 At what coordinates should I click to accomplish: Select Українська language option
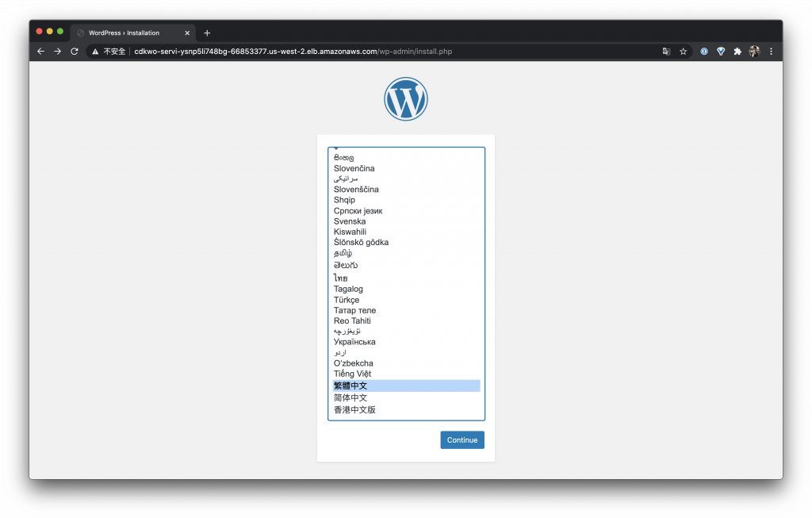(x=406, y=342)
